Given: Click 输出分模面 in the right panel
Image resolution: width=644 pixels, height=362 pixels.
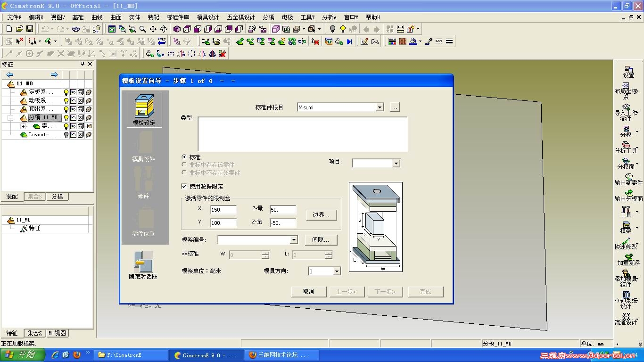Looking at the screenshot, I should 628,196.
